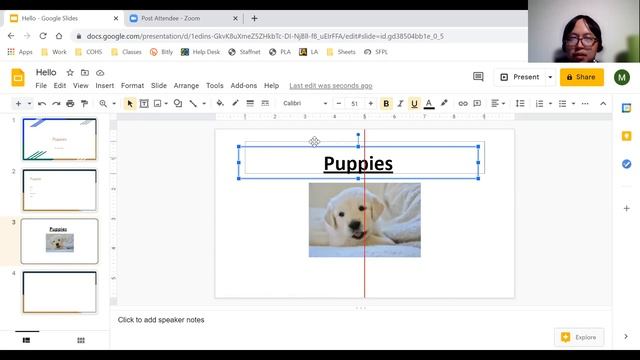Open the Arrange menu
Screen dimensions: 640x360
pyautogui.click(x=186, y=85)
